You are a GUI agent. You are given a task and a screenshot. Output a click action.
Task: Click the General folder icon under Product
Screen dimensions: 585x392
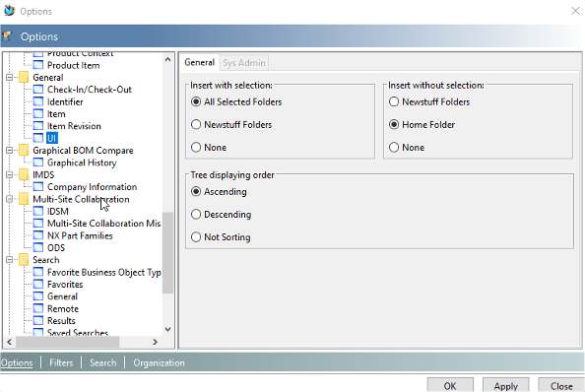(x=24, y=77)
